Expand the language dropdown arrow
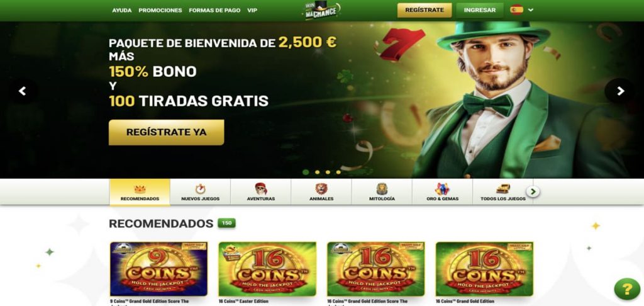This screenshot has width=644, height=306. (x=531, y=10)
